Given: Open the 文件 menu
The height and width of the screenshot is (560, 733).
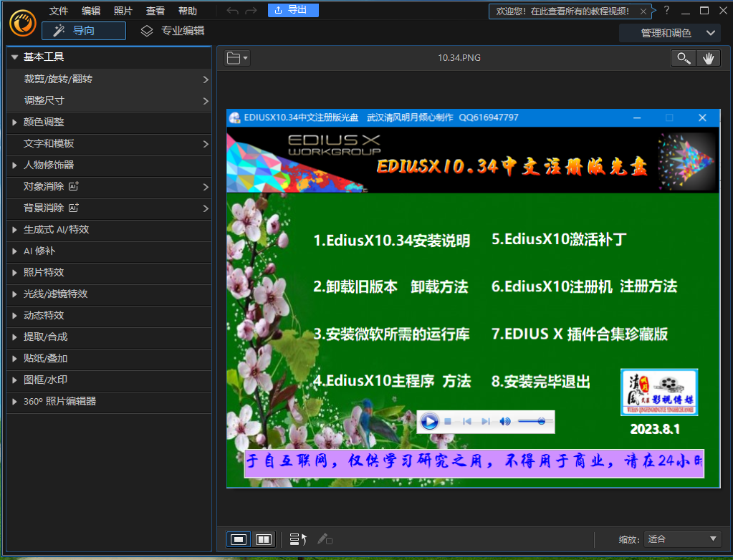Looking at the screenshot, I should tap(59, 11).
